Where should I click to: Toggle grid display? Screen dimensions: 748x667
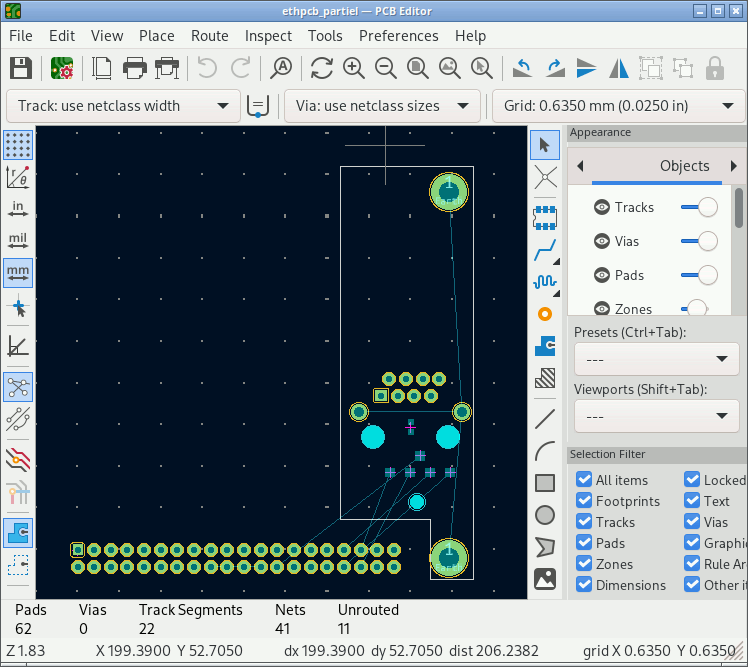coord(18,145)
